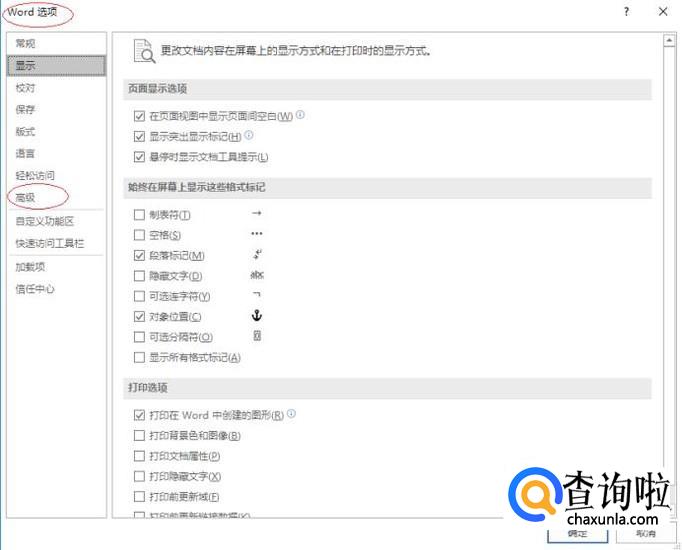Click the tab arrow symbol icon
682x550 pixels.
pyautogui.click(x=257, y=213)
